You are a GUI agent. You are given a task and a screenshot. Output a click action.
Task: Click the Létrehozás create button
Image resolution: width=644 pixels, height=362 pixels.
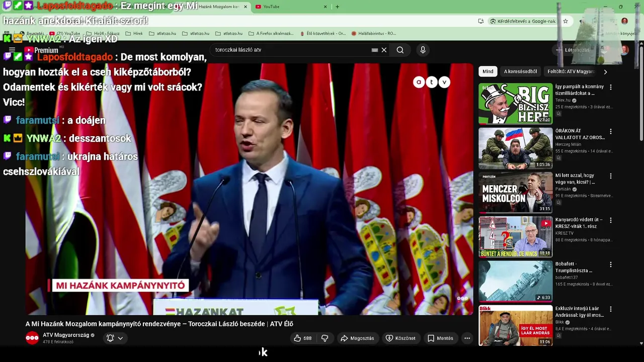[573, 50]
